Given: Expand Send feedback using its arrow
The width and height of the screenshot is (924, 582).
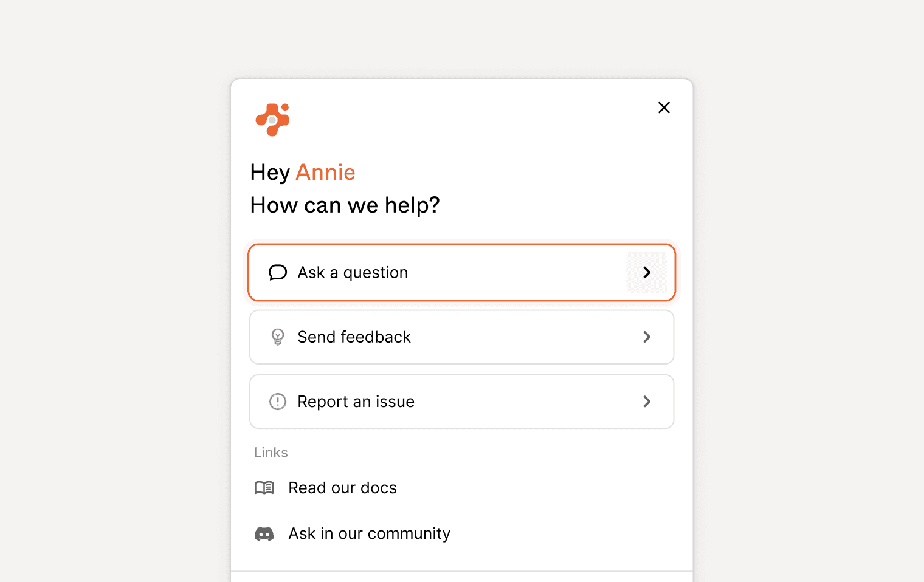Looking at the screenshot, I should 646,337.
